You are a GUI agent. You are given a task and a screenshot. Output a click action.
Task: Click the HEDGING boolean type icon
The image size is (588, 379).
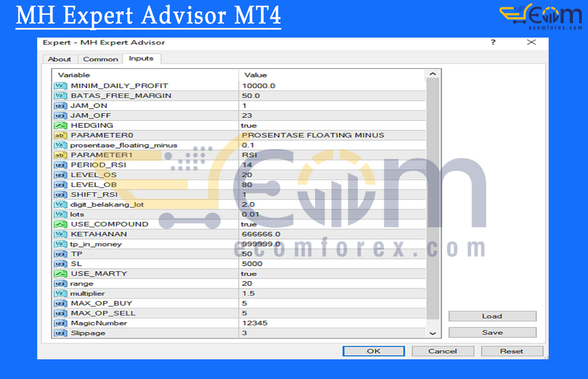[x=60, y=125]
